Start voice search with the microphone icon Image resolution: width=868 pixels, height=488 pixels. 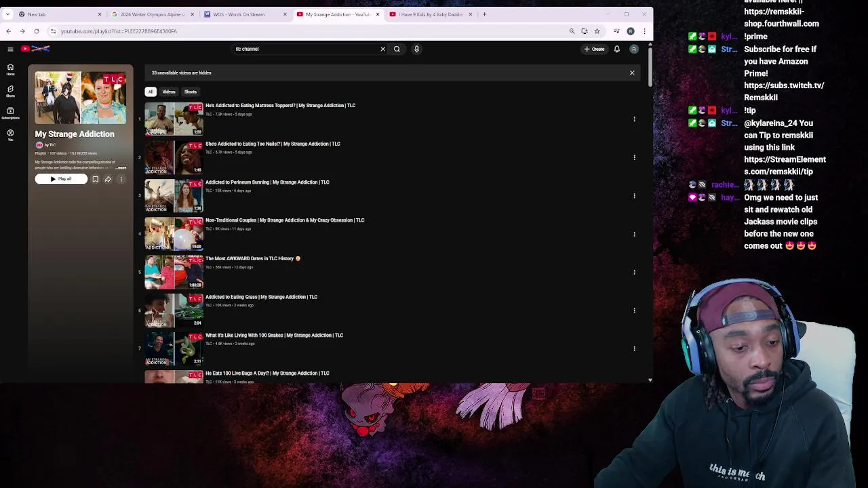point(416,49)
